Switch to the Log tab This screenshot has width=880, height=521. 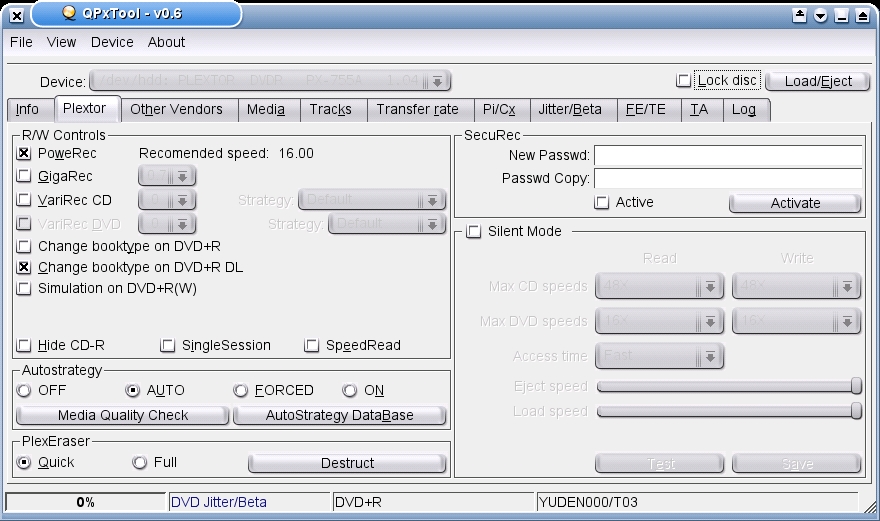pos(744,109)
